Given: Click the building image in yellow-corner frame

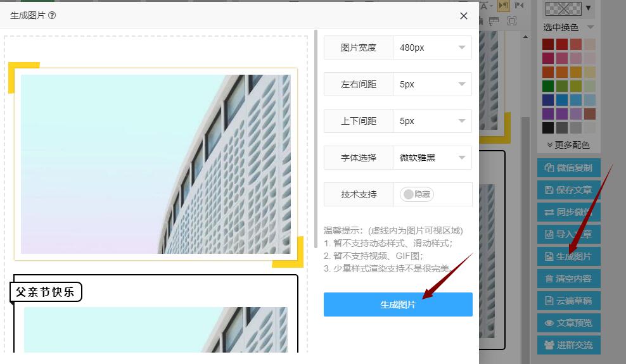Looking at the screenshot, I should pyautogui.click(x=156, y=164).
